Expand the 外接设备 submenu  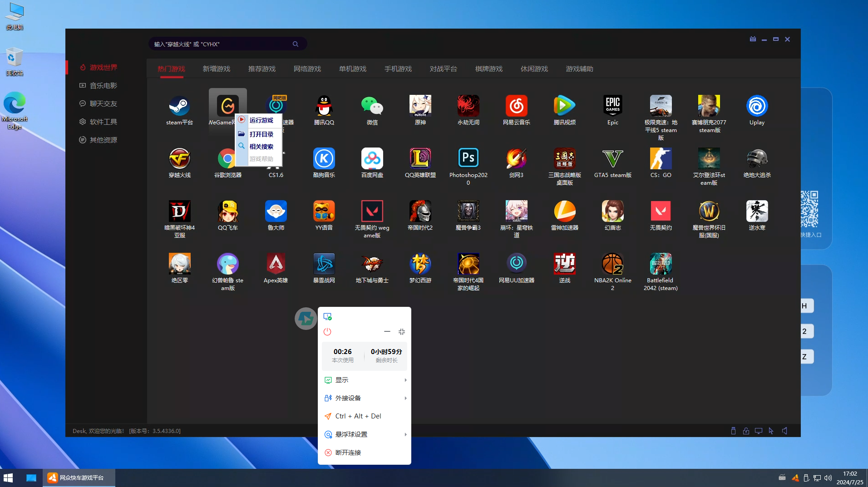(x=365, y=398)
